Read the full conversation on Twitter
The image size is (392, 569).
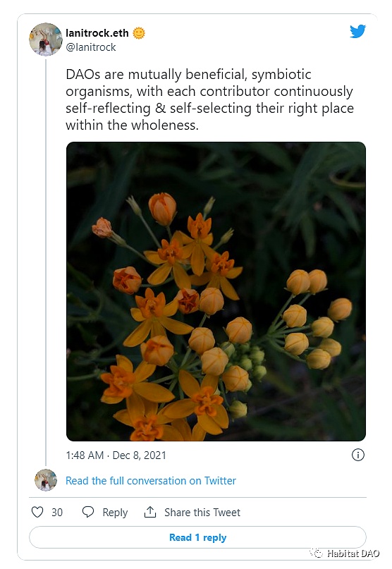[x=151, y=480]
